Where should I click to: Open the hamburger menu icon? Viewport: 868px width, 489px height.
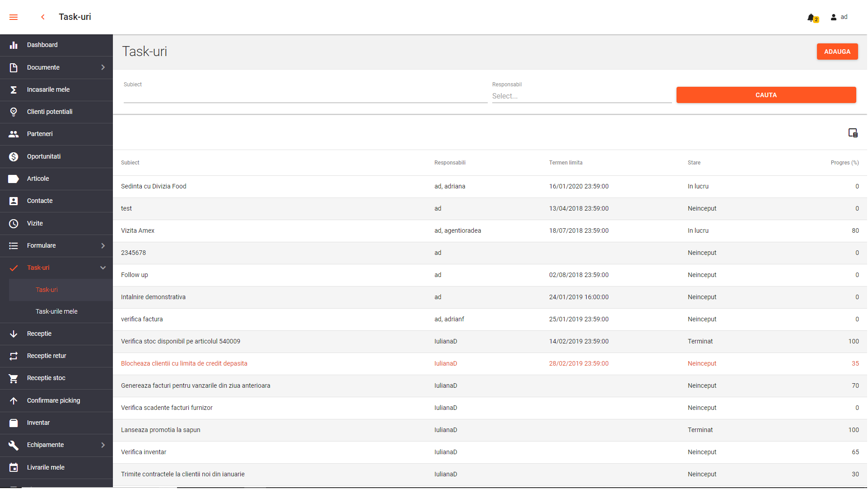(x=14, y=17)
